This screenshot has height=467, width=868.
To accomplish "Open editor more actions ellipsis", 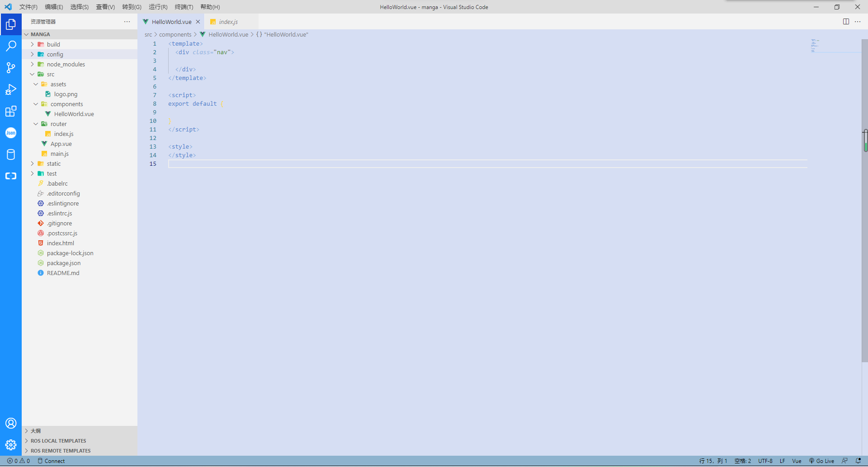I will click(858, 22).
